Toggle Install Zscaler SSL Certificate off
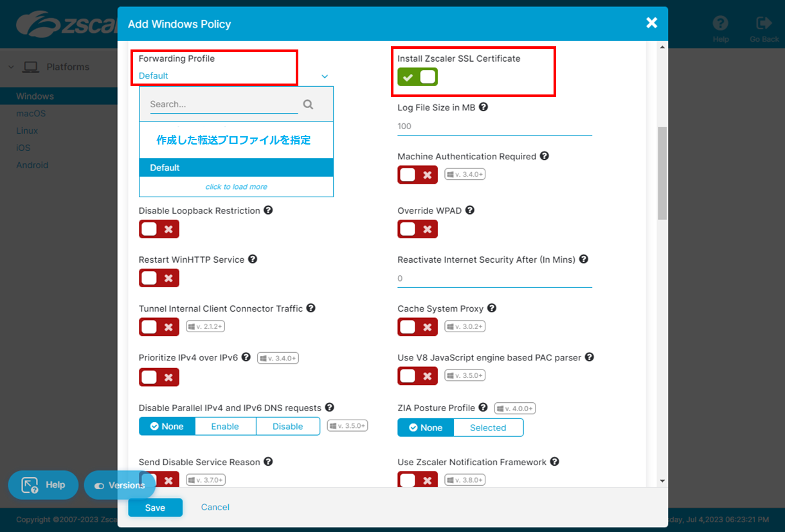Viewport: 785px width, 532px height. (x=417, y=77)
